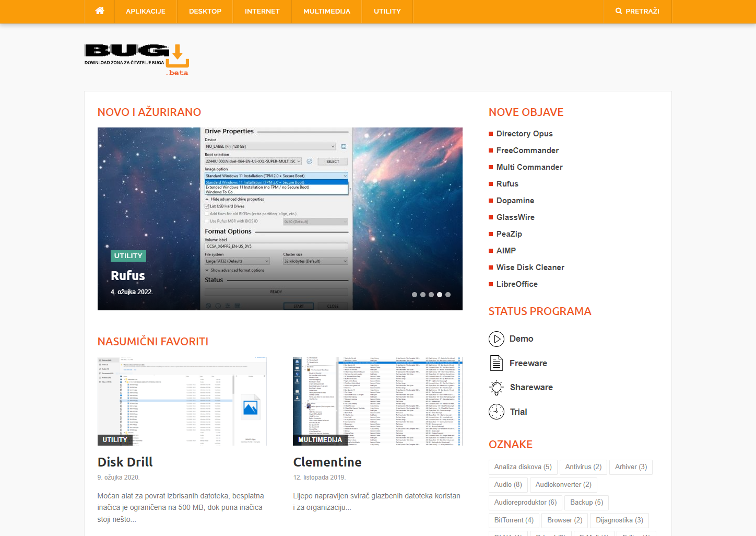This screenshot has height=536, width=756.
Task: Open the Disk Drill article title
Action: [x=125, y=462]
